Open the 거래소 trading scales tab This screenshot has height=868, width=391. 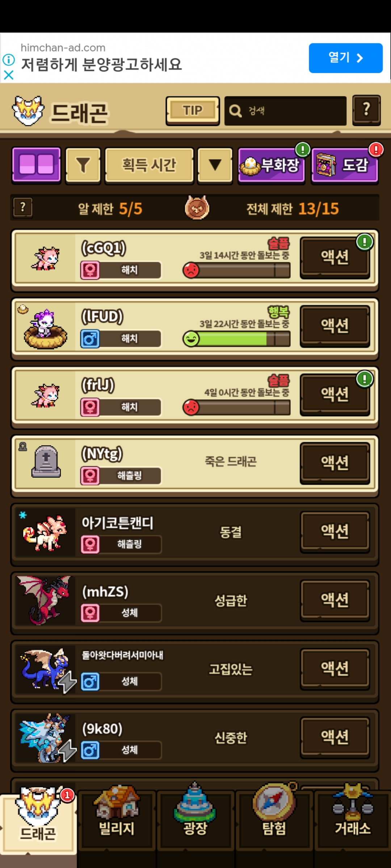pyautogui.click(x=353, y=820)
